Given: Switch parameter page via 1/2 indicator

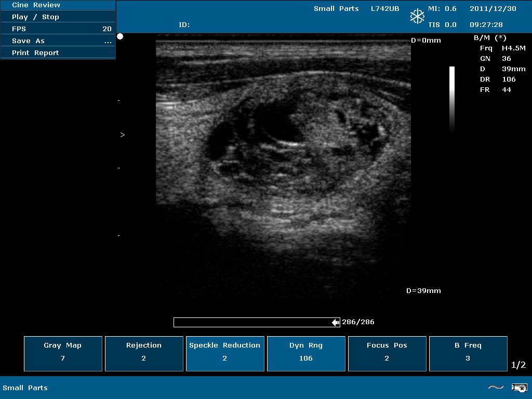Looking at the screenshot, I should [x=518, y=365].
